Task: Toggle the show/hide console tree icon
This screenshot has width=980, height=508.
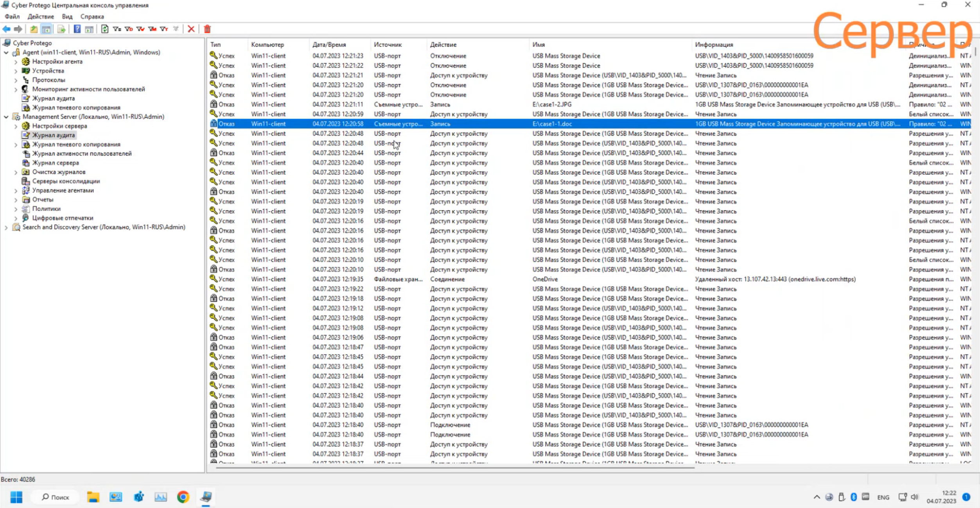Action: (x=46, y=29)
